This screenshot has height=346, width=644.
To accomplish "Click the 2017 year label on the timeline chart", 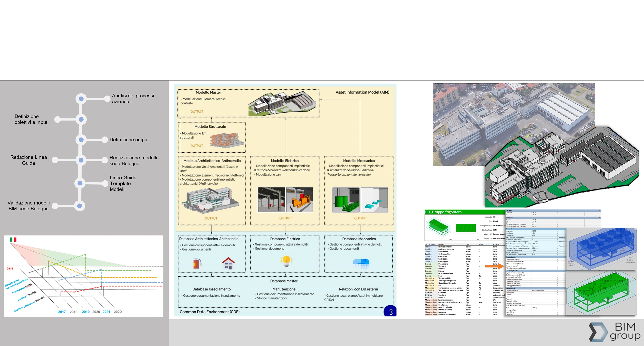I will 62,312.
